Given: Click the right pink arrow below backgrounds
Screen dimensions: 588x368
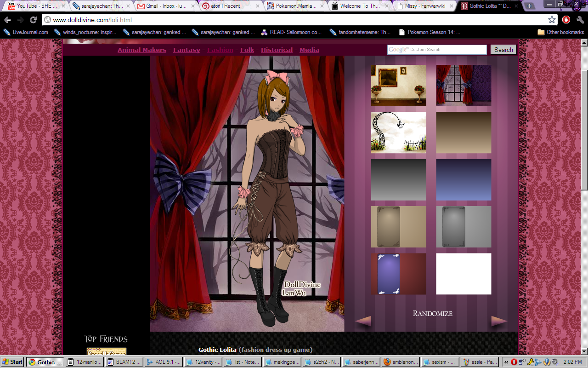Looking at the screenshot, I should tap(499, 321).
